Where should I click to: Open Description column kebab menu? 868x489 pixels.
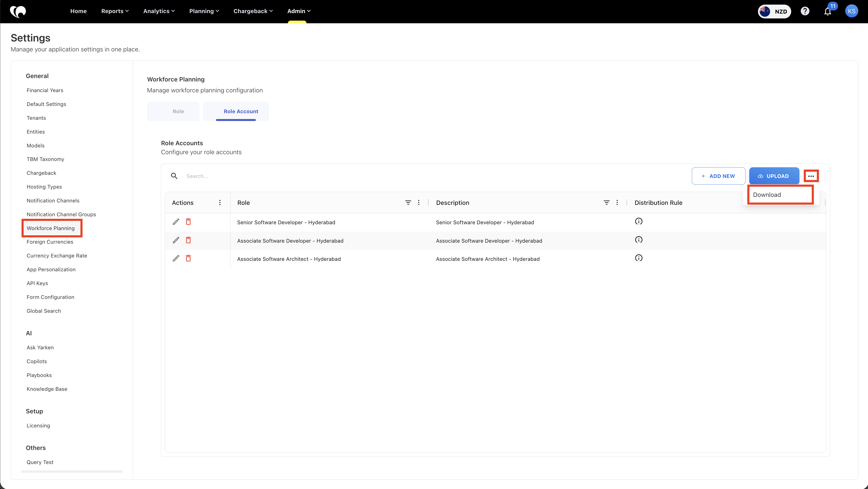coord(617,202)
